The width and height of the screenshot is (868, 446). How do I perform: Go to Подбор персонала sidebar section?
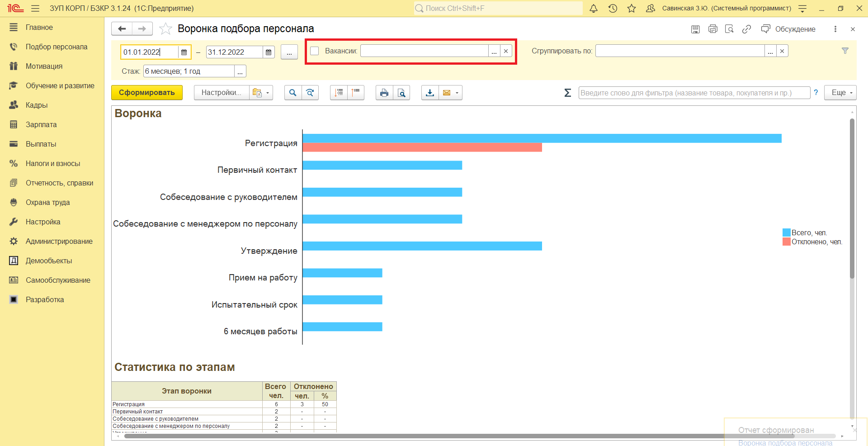coord(57,47)
